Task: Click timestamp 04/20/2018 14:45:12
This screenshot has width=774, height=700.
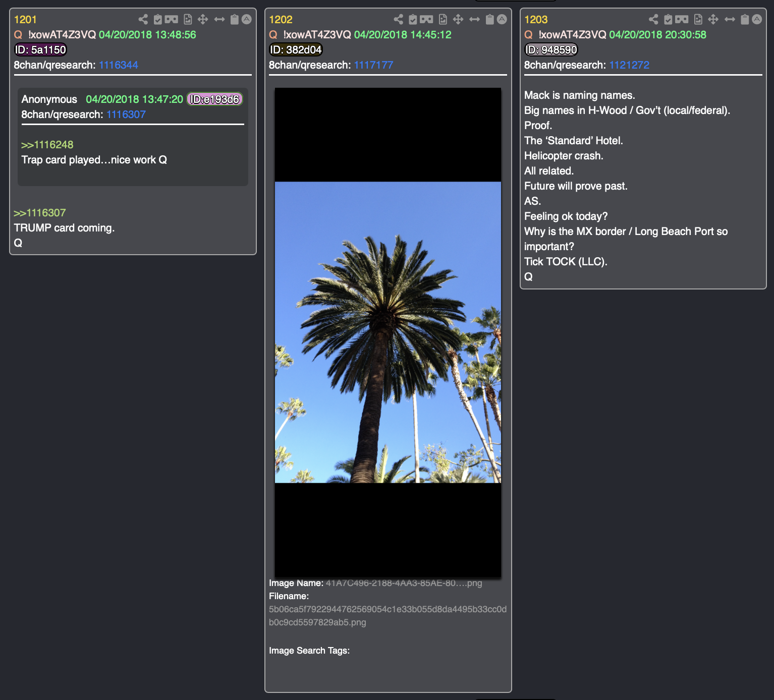Action: point(403,35)
